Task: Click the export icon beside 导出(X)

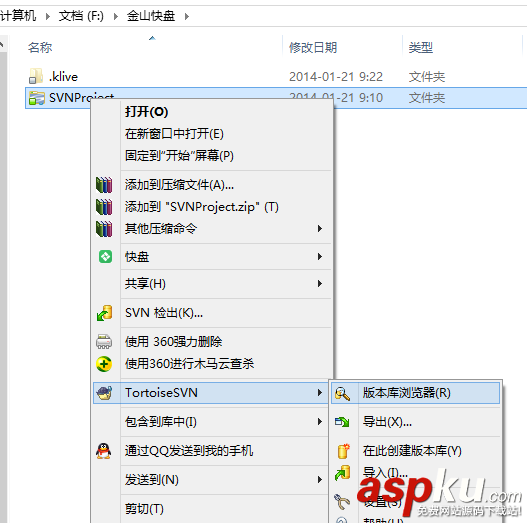Action: tap(342, 422)
